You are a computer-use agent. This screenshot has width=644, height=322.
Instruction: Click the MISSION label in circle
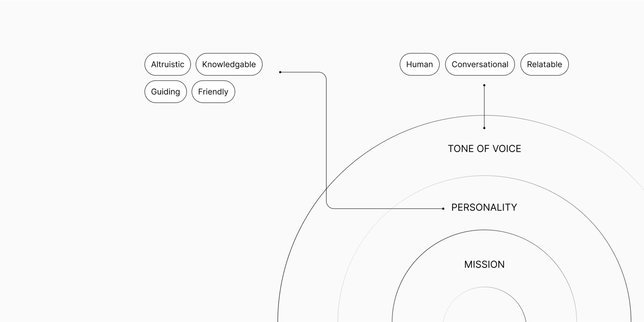pos(484,265)
